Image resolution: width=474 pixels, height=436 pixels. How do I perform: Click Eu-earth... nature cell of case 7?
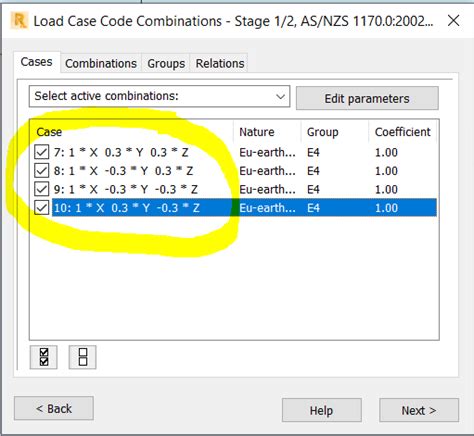coord(267,152)
